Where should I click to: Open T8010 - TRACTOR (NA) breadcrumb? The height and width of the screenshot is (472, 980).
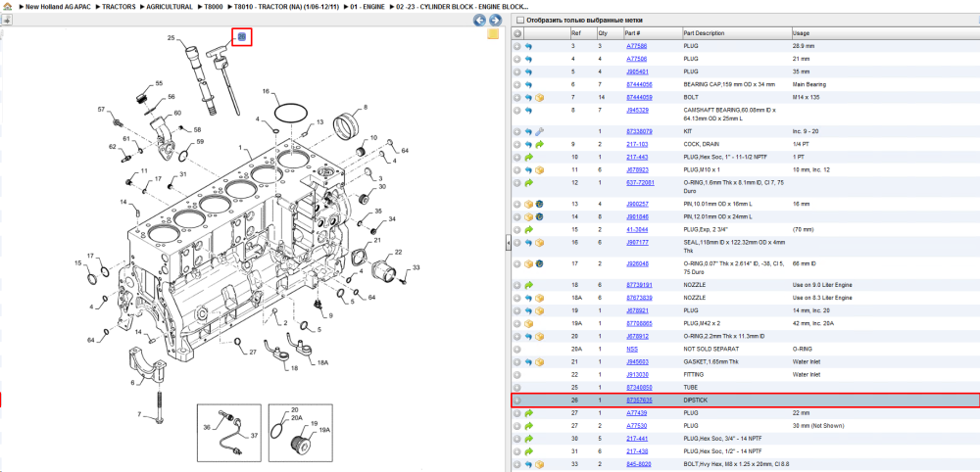pos(287,6)
